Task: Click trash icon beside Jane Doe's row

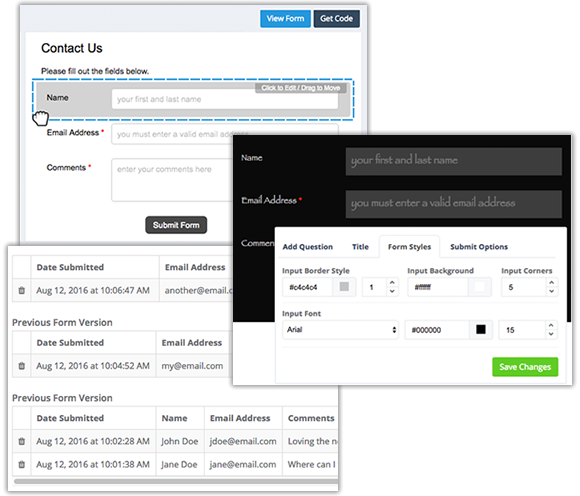Action: tap(21, 464)
